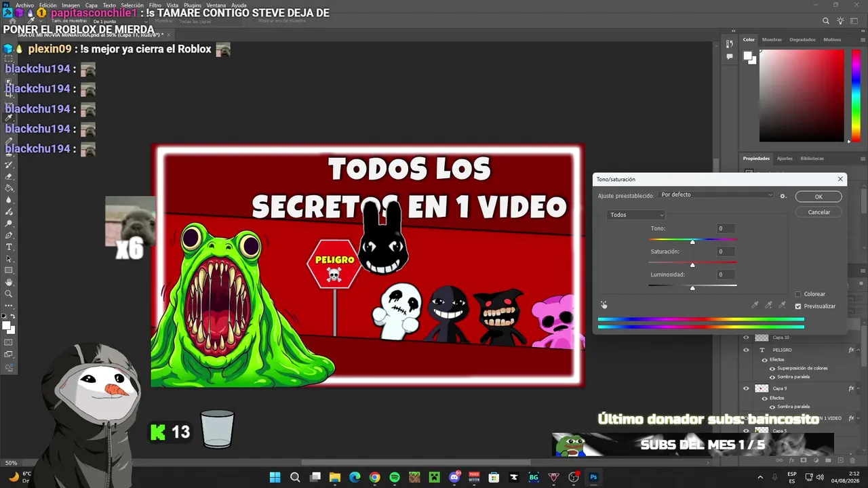Image resolution: width=868 pixels, height=488 pixels.
Task: Click the Photoshop icon in the taskbar
Action: coord(593,477)
